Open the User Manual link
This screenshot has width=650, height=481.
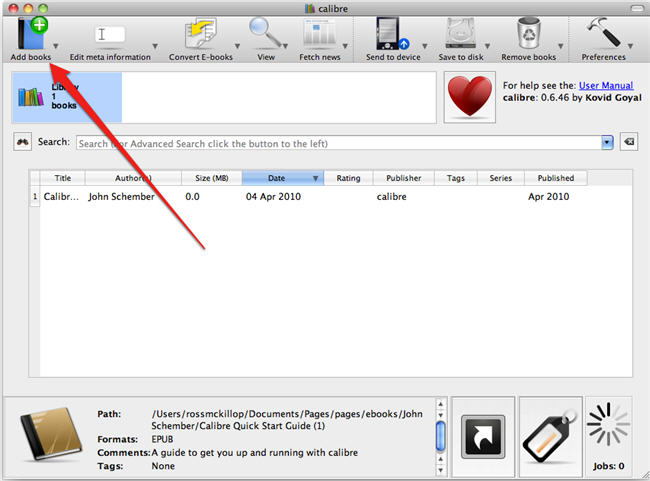pos(606,85)
